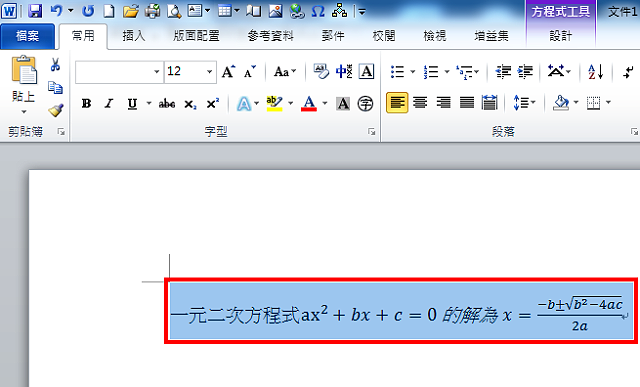
Task: Click the Sort A-Z icon
Action: click(596, 72)
